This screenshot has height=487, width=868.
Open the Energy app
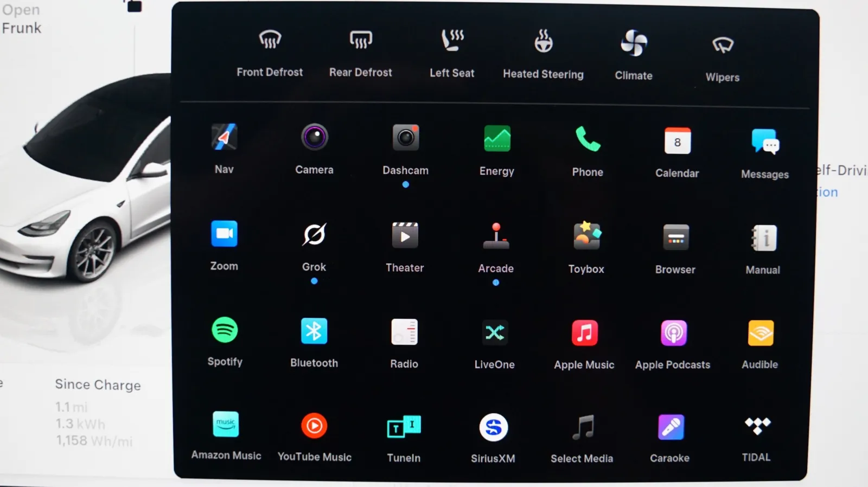(x=496, y=139)
